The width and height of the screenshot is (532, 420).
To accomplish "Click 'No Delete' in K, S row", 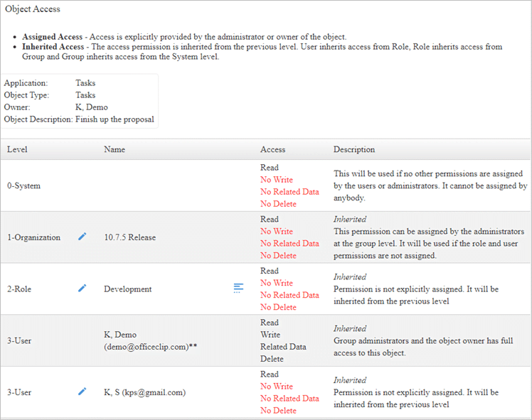I will tap(278, 411).
